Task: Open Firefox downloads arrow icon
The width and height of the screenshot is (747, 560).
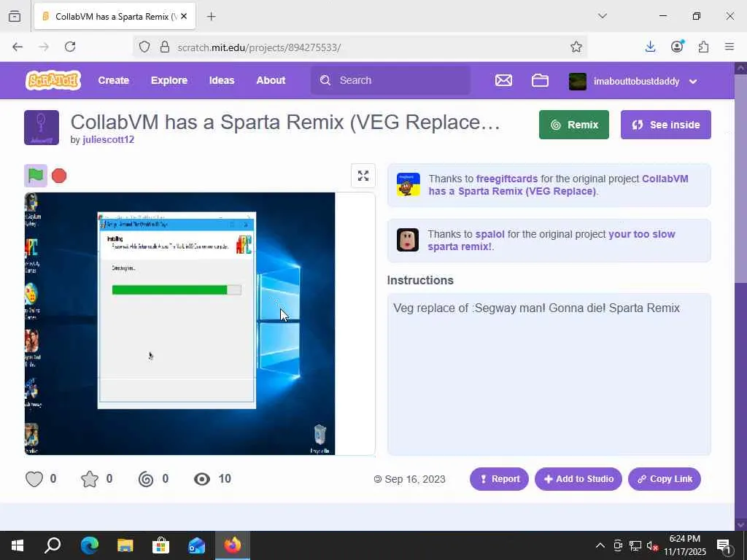Action: 650,47
